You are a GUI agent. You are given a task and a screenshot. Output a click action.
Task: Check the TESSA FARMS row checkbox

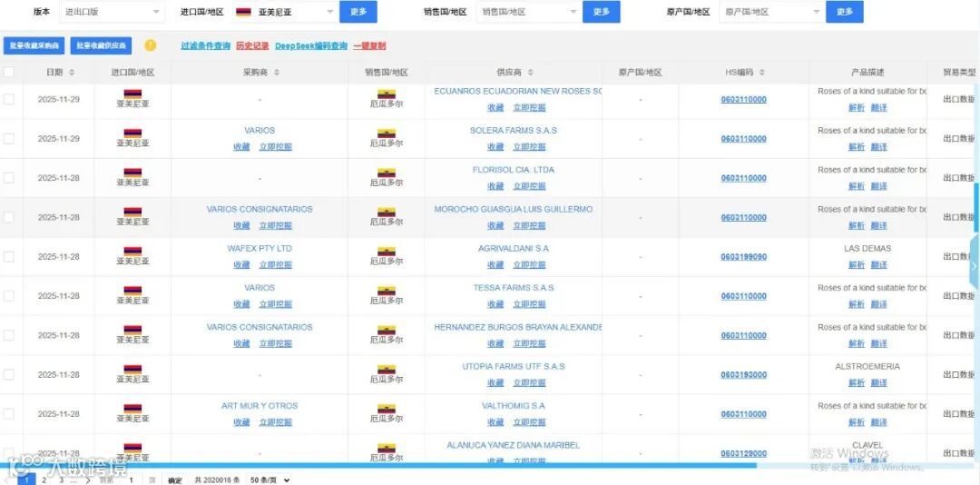9,296
